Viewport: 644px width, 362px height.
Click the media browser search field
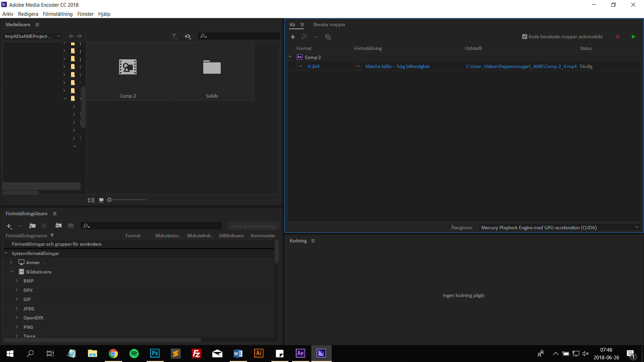pos(239,36)
